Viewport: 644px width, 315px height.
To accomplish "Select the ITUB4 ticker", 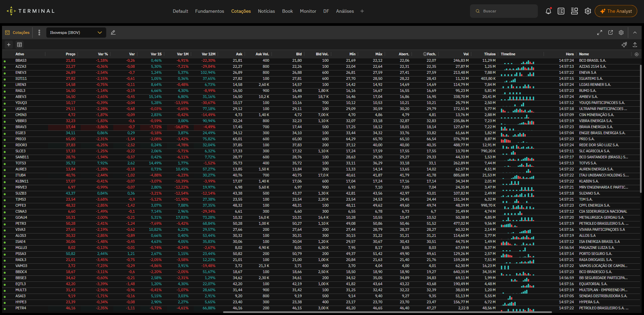I will point(20,175).
